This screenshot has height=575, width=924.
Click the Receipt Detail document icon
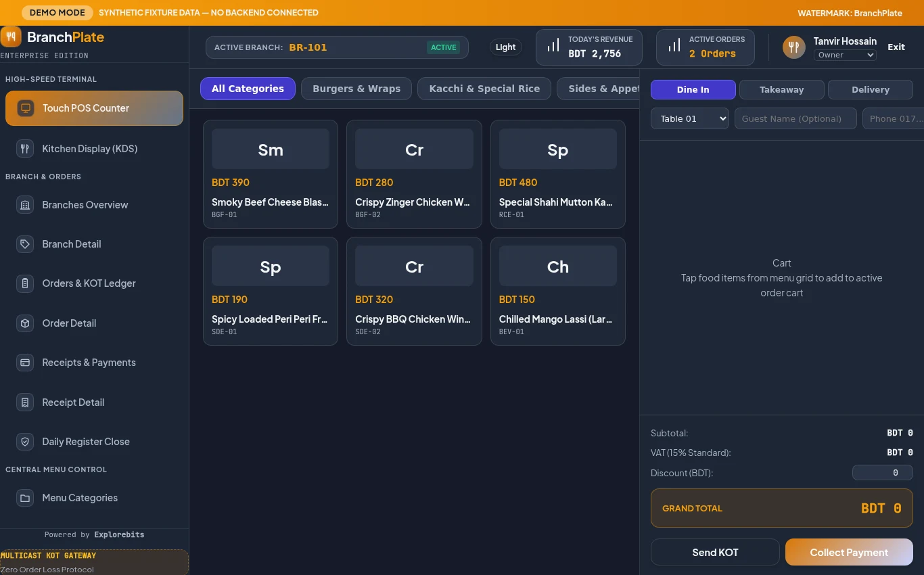25,402
